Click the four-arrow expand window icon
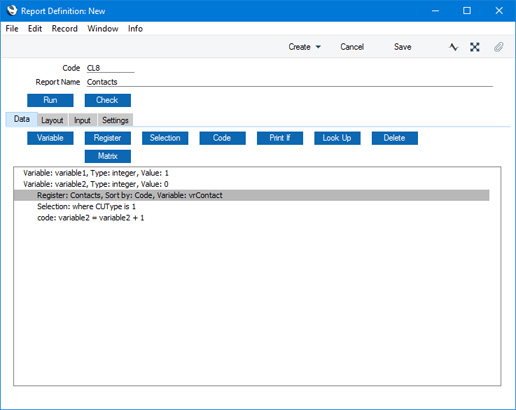 coord(475,47)
